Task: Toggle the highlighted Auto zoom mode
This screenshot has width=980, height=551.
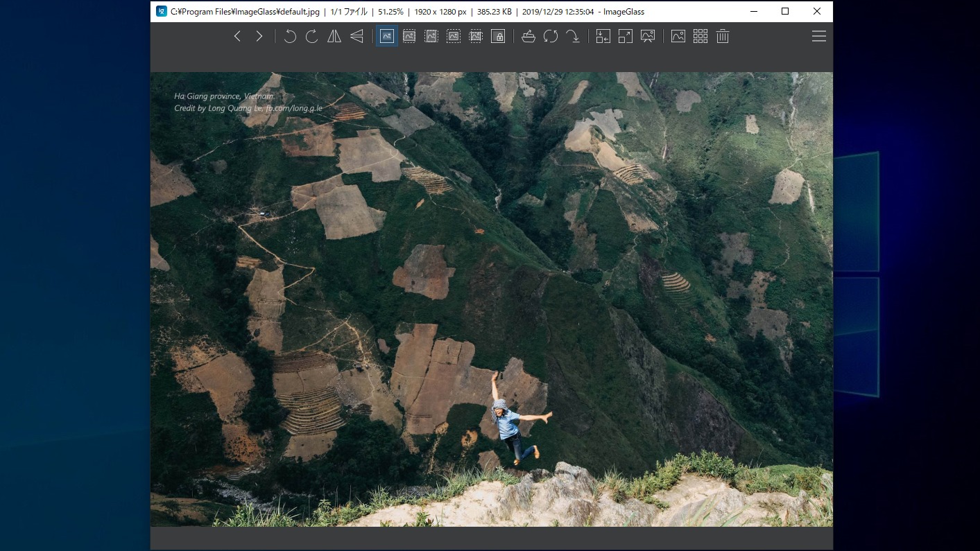Action: point(387,36)
